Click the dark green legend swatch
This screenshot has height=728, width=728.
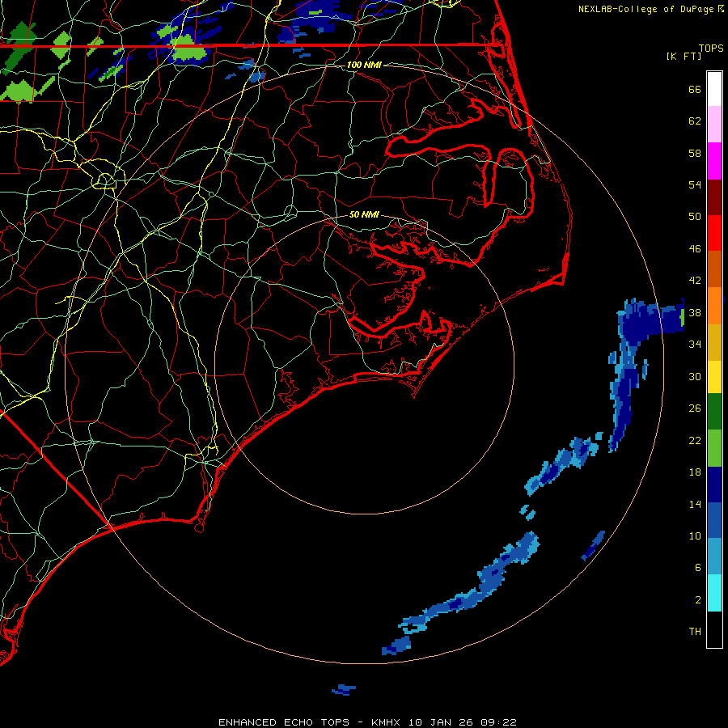tap(714, 412)
